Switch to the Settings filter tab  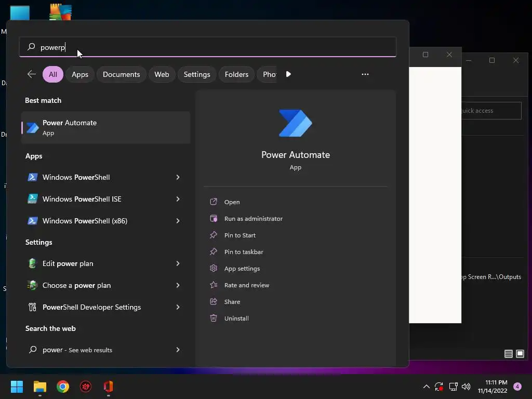coord(197,74)
